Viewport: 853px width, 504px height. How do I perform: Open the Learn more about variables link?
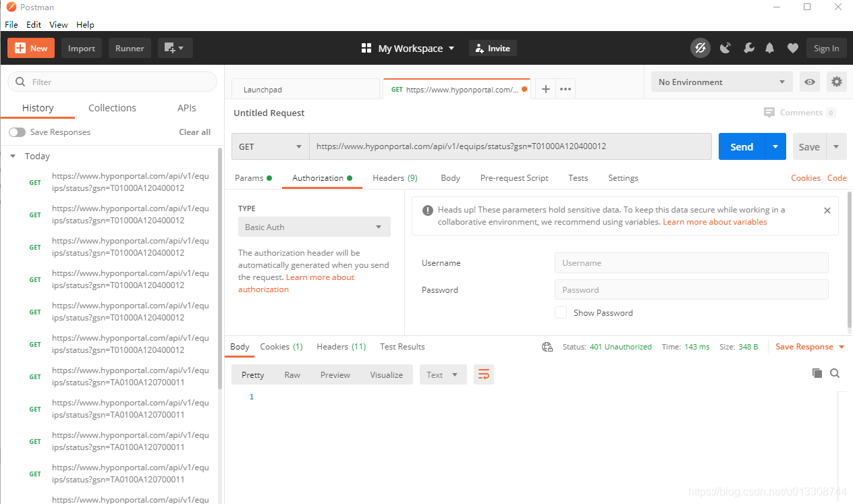point(715,222)
